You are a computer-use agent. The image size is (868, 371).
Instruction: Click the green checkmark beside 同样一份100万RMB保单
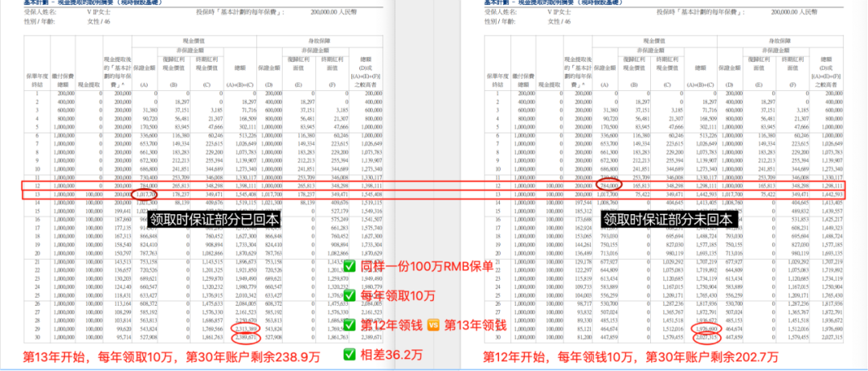349,266
